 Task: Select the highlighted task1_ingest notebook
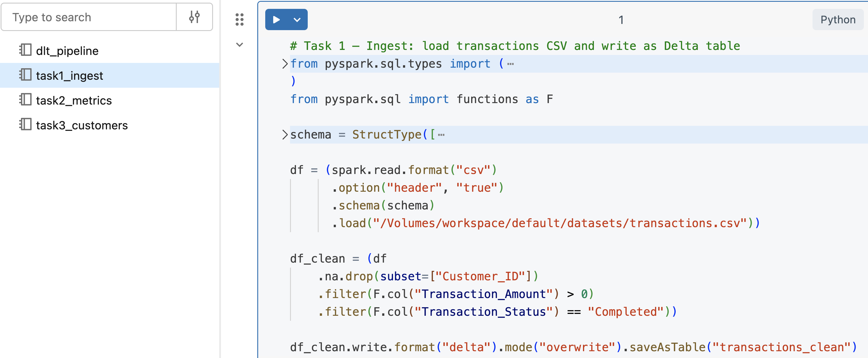pyautogui.click(x=70, y=75)
